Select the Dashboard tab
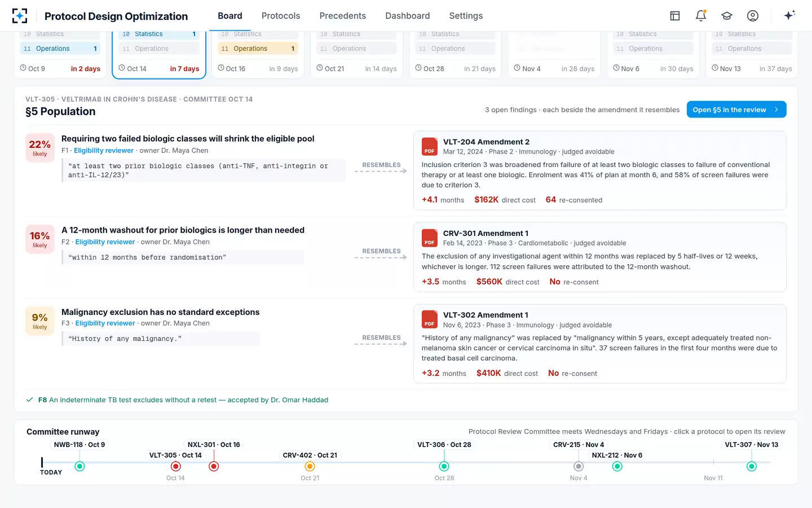Viewport: 812px width, 508px height. [408, 16]
